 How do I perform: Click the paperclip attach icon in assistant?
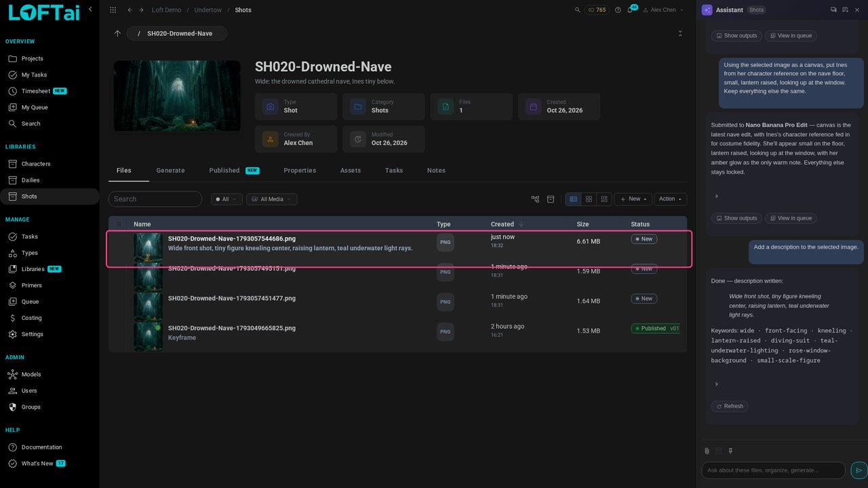[707, 451]
